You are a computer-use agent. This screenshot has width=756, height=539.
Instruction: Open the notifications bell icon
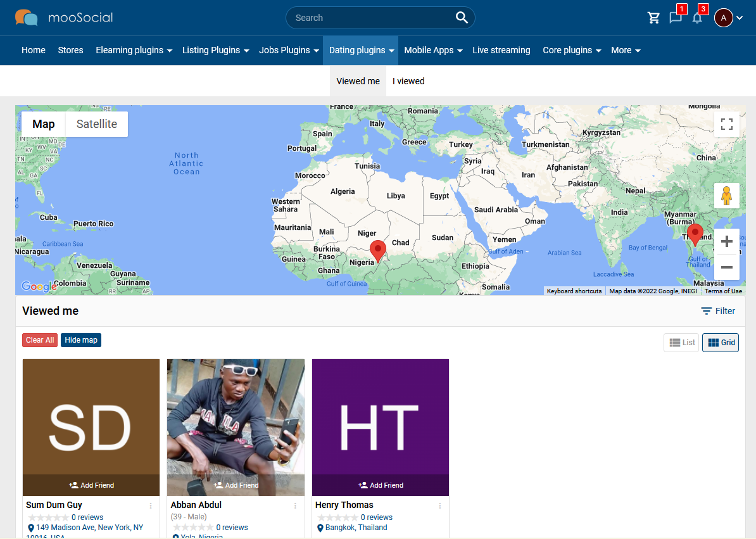697,18
